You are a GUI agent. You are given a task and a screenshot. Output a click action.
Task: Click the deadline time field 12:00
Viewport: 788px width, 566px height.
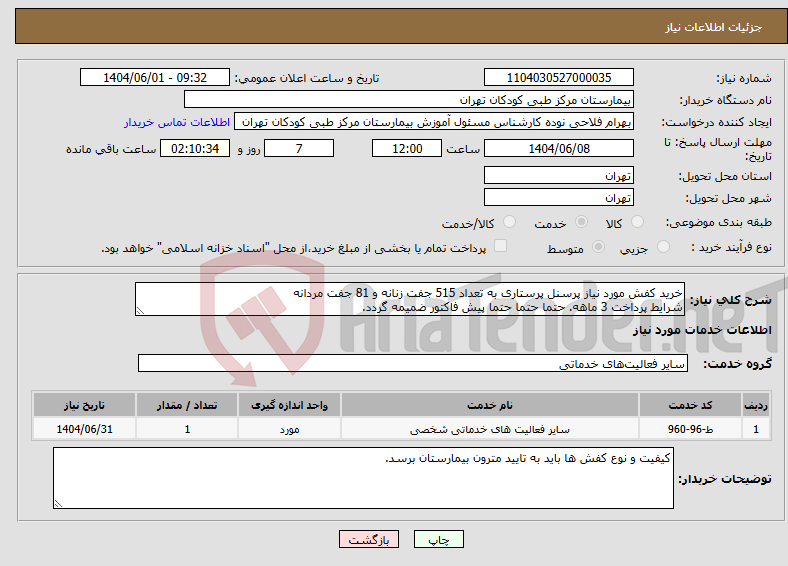point(407,148)
